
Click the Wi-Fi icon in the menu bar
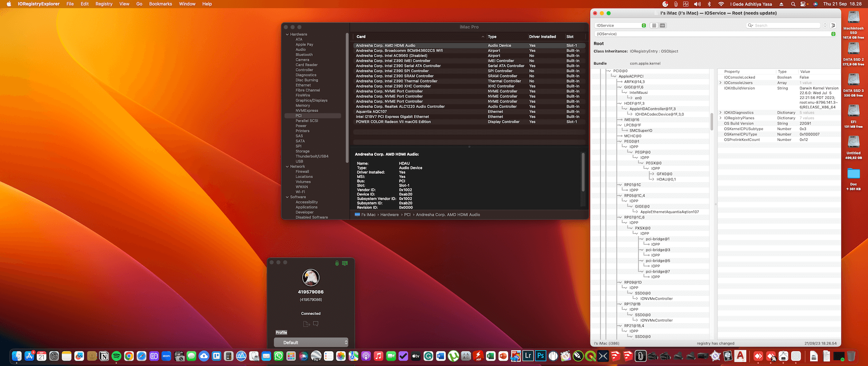pyautogui.click(x=721, y=4)
